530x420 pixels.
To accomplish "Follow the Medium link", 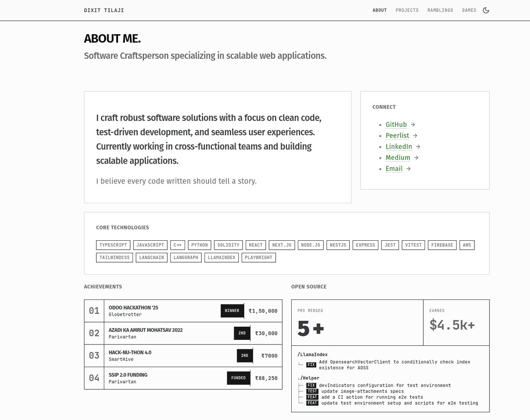I will [x=397, y=157].
